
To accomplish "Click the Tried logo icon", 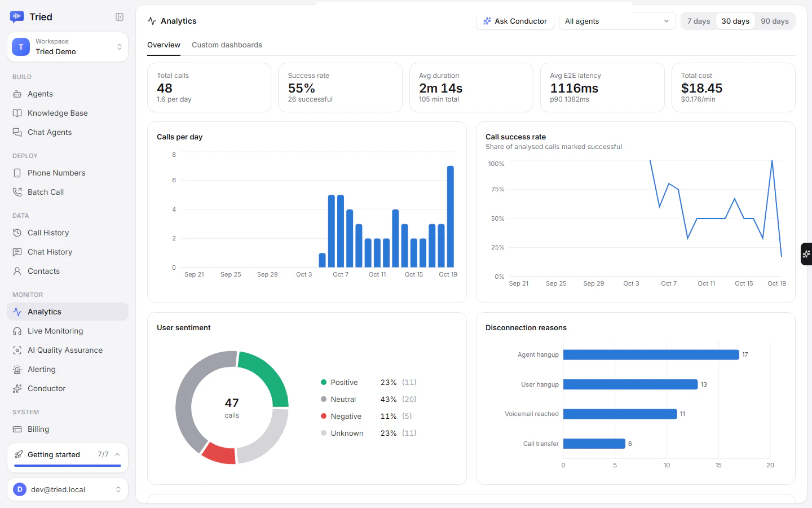I will [x=17, y=17].
